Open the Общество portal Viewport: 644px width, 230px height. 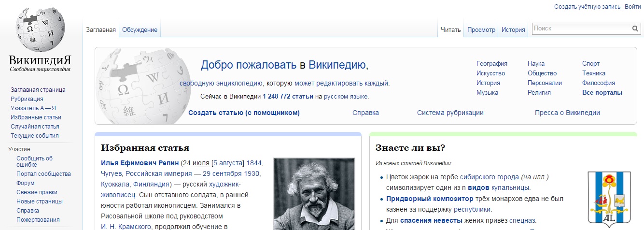[542, 73]
